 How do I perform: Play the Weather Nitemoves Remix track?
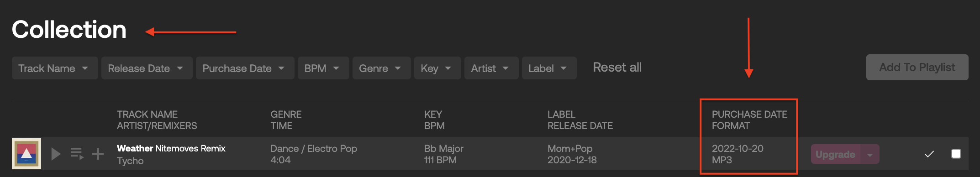click(56, 154)
